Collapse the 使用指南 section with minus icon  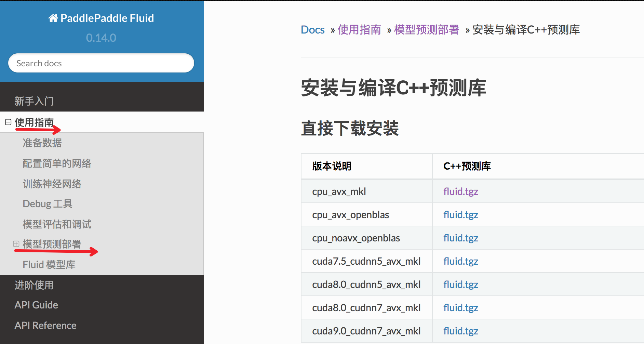(x=8, y=122)
